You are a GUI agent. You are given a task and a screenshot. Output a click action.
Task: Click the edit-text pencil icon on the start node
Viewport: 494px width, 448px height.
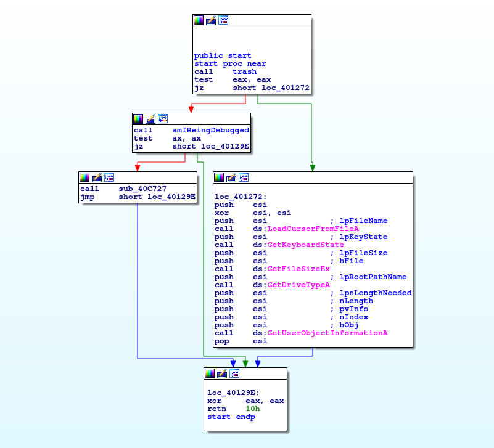tap(210, 20)
